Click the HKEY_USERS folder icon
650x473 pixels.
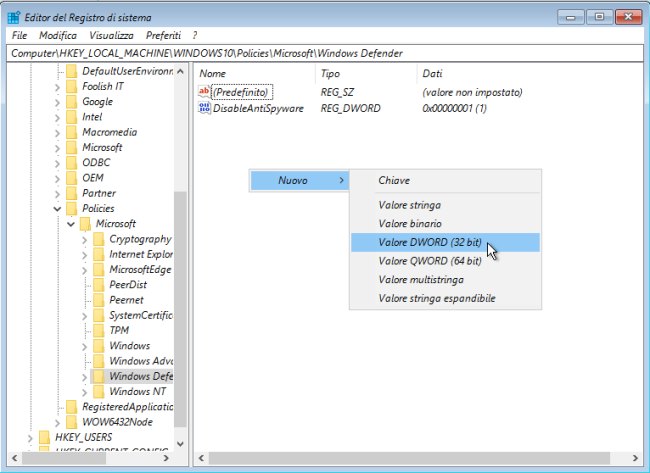(x=44, y=437)
